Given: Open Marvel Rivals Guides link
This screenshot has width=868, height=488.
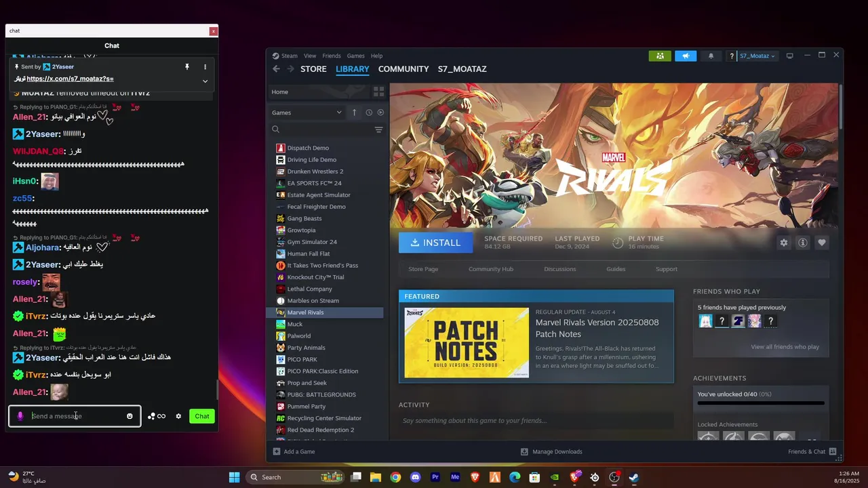Looking at the screenshot, I should (616, 269).
